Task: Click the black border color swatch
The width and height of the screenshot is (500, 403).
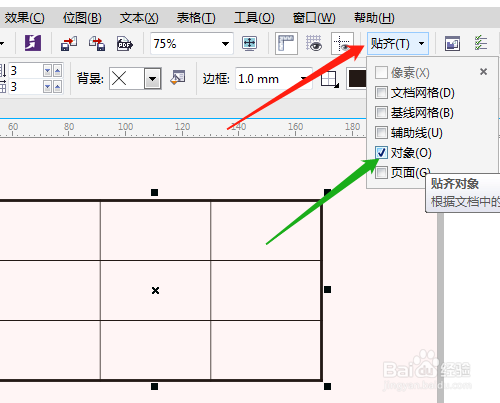Action: pos(357,79)
